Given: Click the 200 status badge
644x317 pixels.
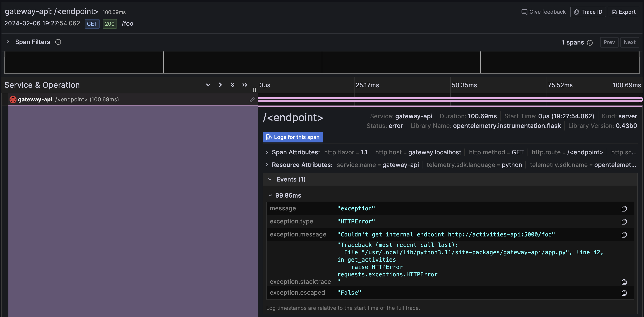Looking at the screenshot, I should (x=110, y=24).
